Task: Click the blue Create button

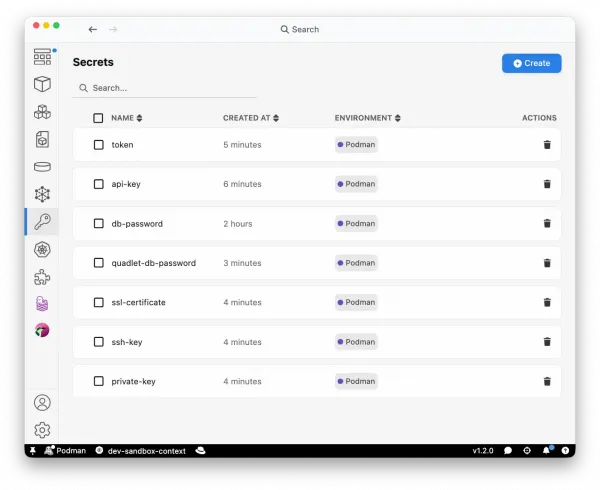Action: 532,63
